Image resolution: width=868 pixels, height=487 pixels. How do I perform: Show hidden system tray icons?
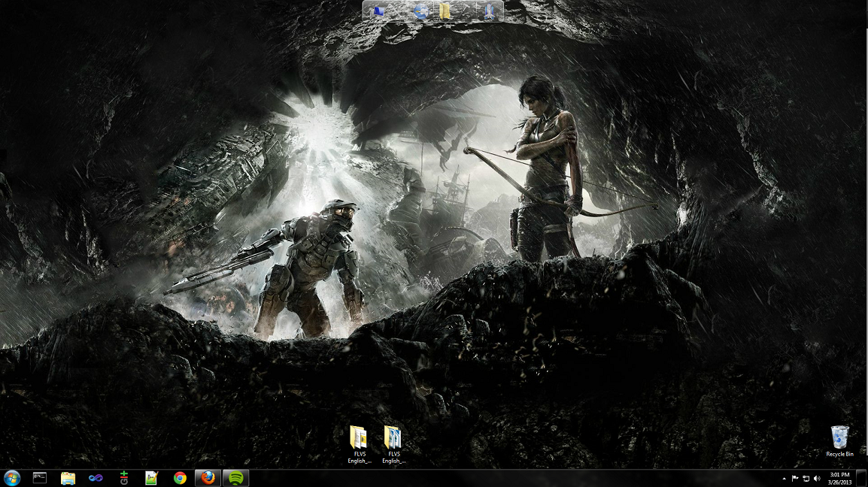[x=784, y=479]
